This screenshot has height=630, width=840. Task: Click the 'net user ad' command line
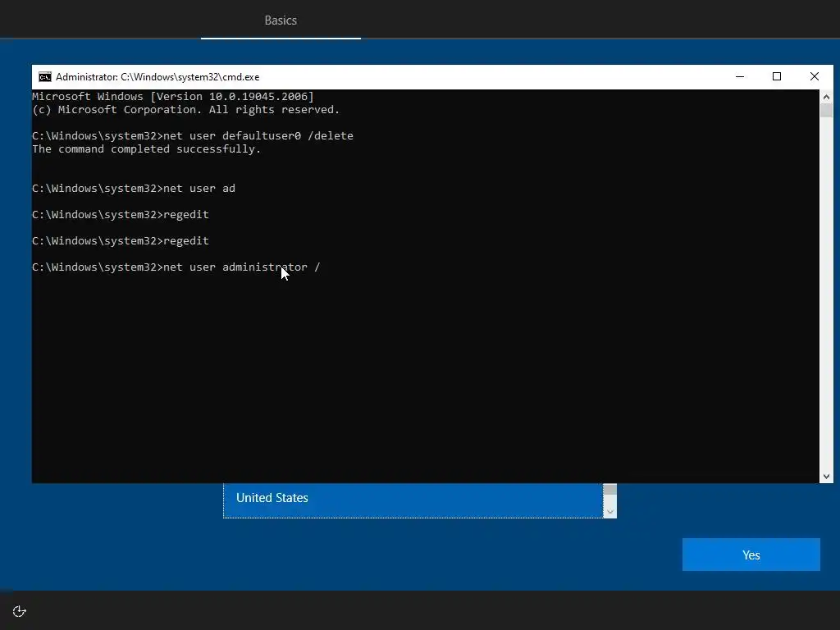coord(134,188)
